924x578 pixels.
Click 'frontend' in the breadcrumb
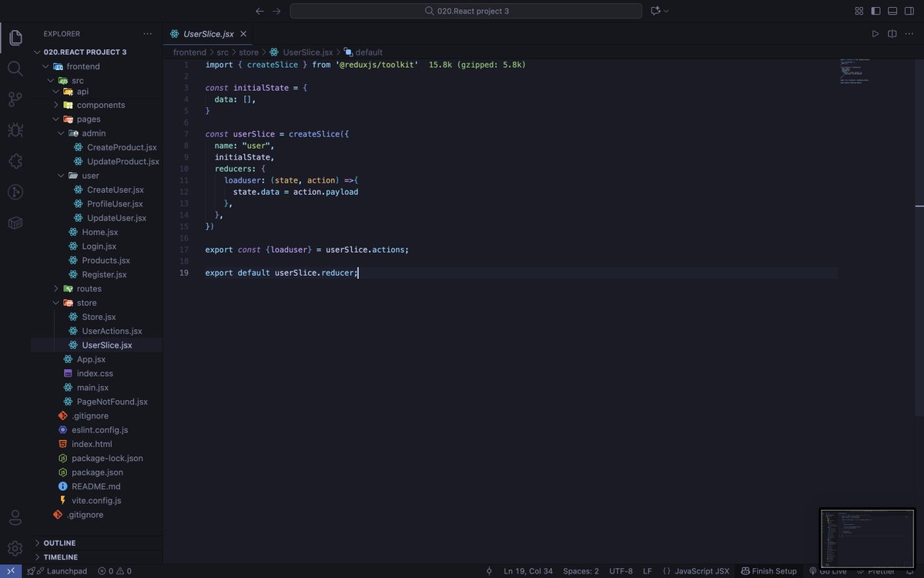[189, 52]
